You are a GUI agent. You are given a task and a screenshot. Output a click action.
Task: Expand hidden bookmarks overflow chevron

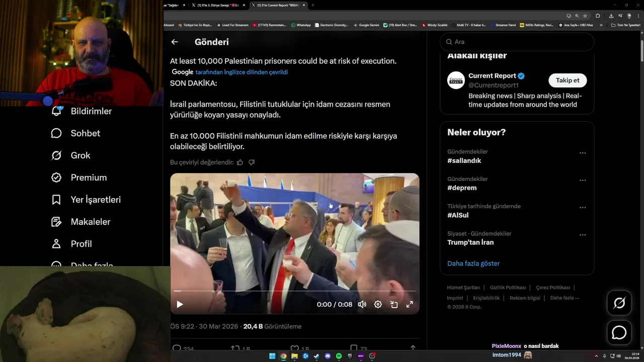[601, 25]
